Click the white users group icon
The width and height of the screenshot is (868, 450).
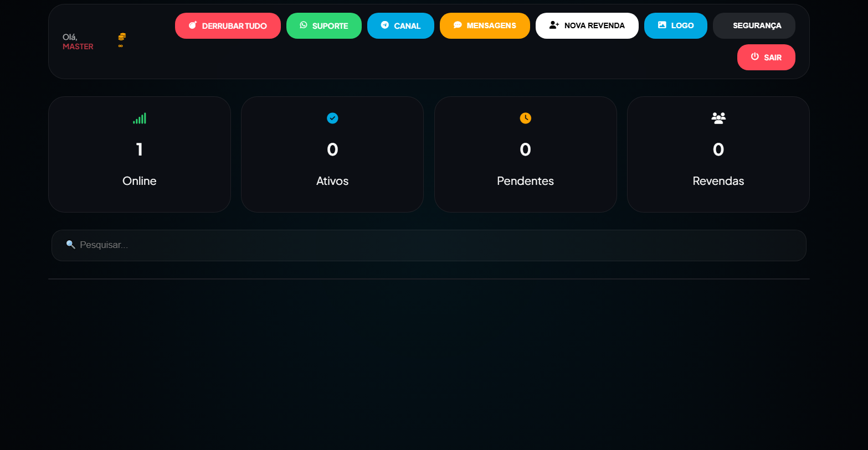click(x=718, y=118)
